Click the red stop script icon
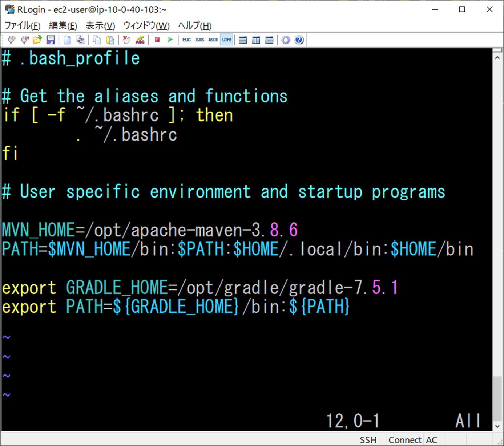 pos(157,40)
